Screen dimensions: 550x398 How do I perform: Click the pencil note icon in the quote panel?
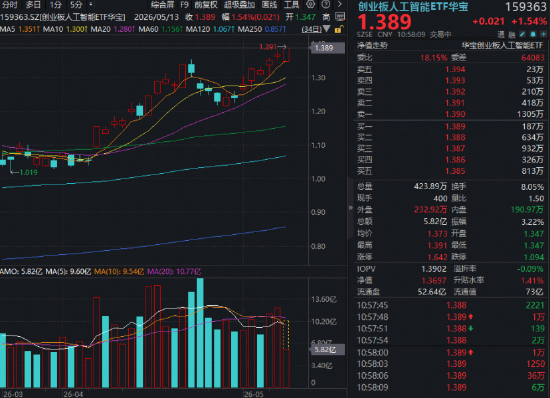click(x=523, y=34)
